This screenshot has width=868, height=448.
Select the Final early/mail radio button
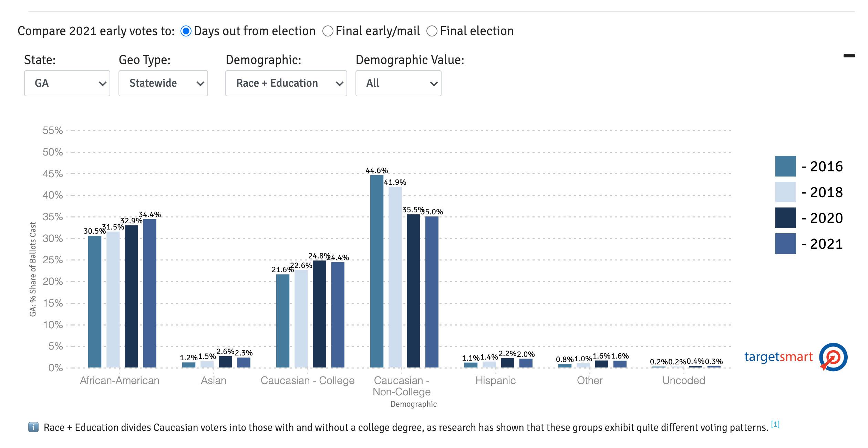pyautogui.click(x=328, y=31)
